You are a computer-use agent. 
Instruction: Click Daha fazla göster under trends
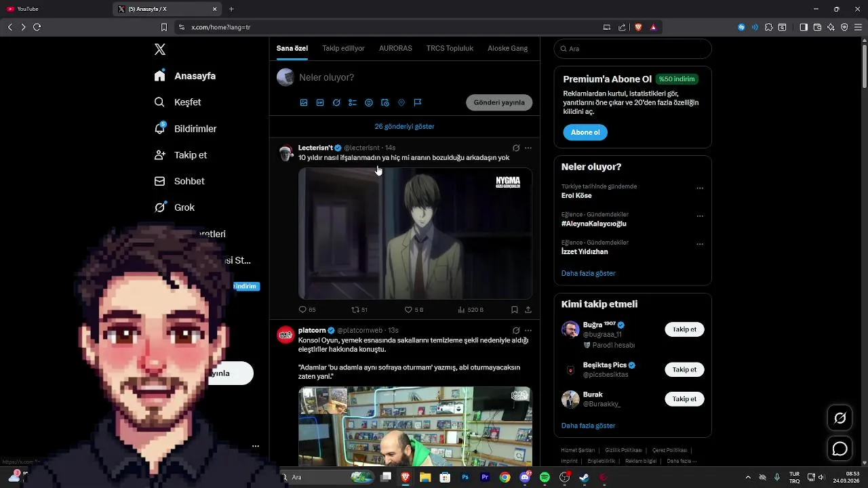589,273
